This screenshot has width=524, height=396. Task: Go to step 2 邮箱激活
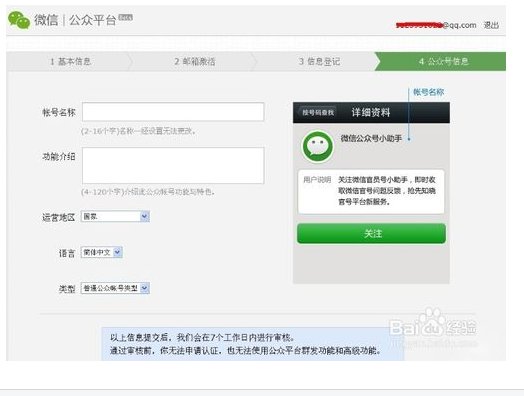coord(195,61)
